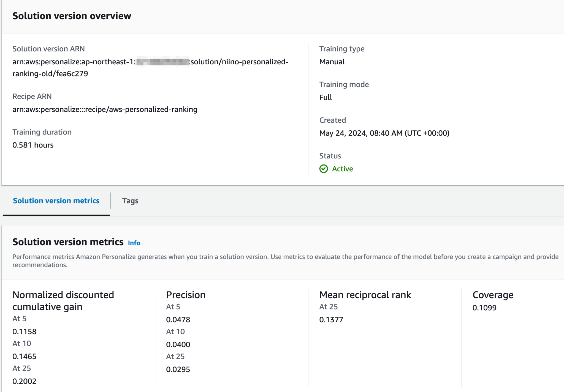Screen dimensions: 564x392
Task: Select the Solution version metrics tab
Action: 56,201
